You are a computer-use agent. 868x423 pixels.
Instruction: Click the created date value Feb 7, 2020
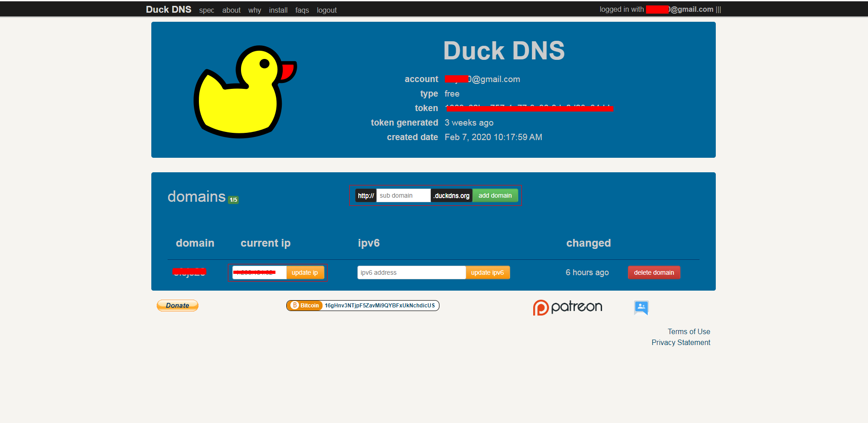click(x=493, y=137)
